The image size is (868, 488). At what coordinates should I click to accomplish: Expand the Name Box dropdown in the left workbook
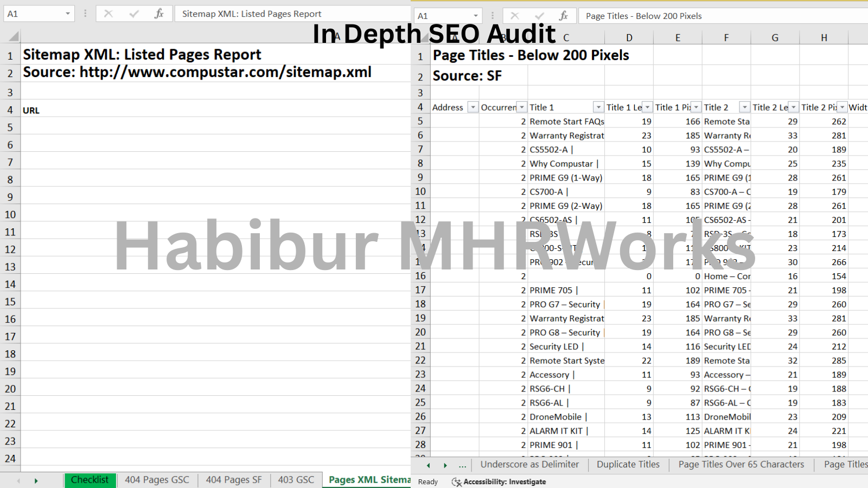[68, 14]
